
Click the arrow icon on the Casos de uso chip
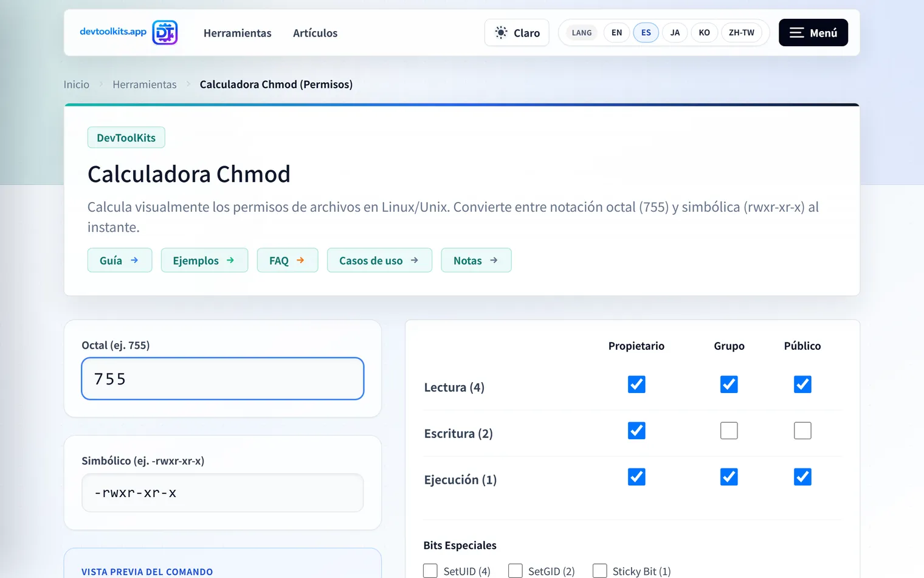pyautogui.click(x=415, y=260)
